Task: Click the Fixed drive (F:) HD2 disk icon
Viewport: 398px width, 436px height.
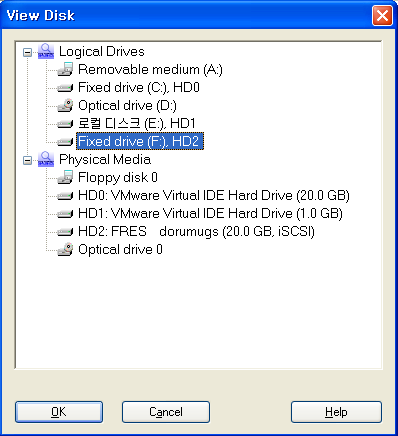Action: (65, 142)
